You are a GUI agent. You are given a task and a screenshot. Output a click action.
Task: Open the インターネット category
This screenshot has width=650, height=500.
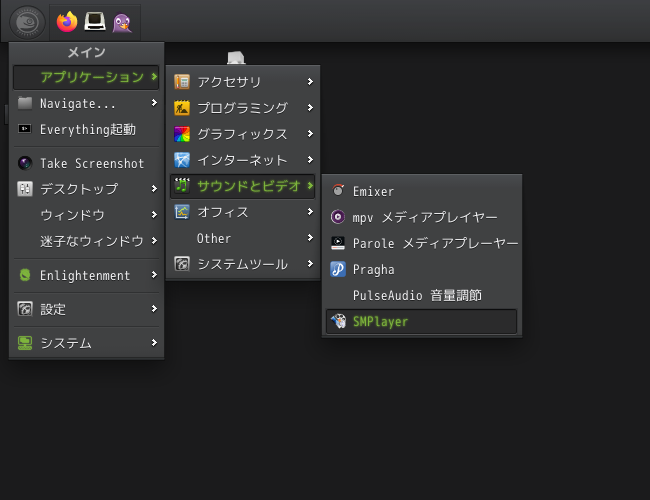coord(243,160)
